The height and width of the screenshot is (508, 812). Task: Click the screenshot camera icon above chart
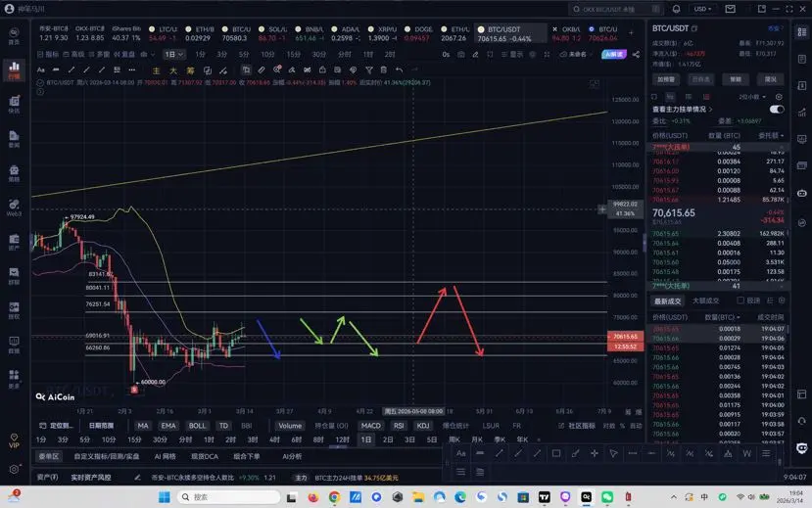click(x=461, y=54)
